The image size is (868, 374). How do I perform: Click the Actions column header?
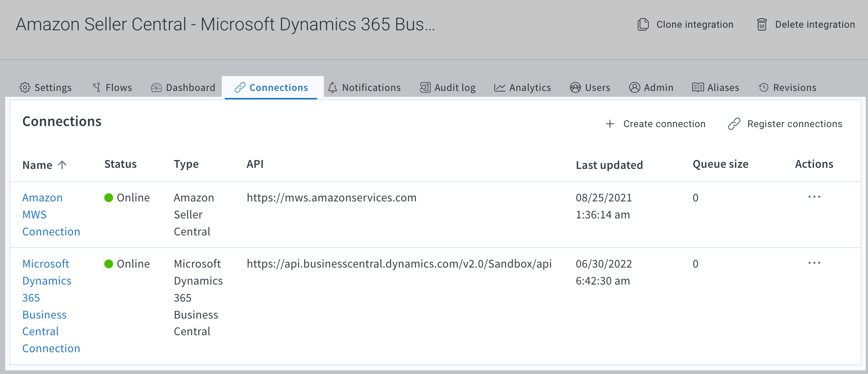coord(814,164)
